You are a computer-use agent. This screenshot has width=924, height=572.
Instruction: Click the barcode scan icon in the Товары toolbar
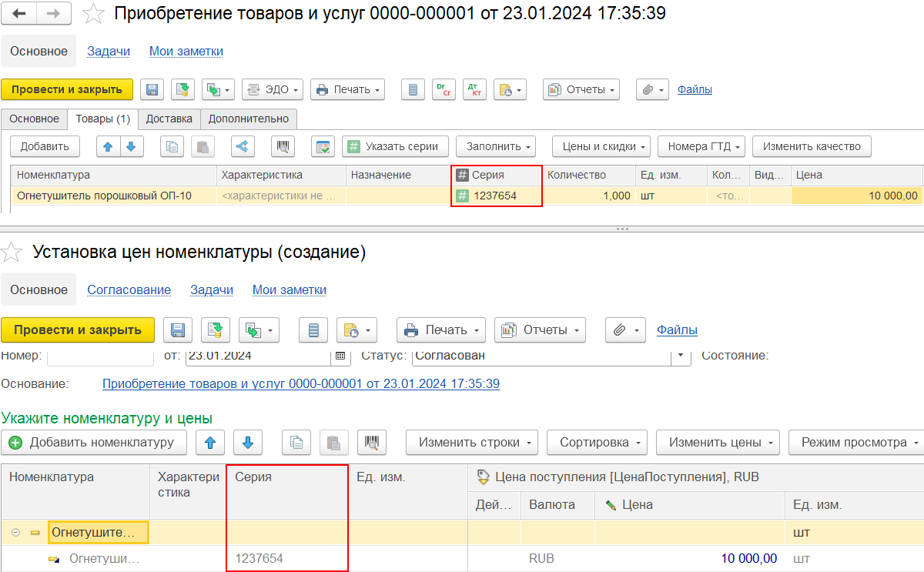(283, 146)
